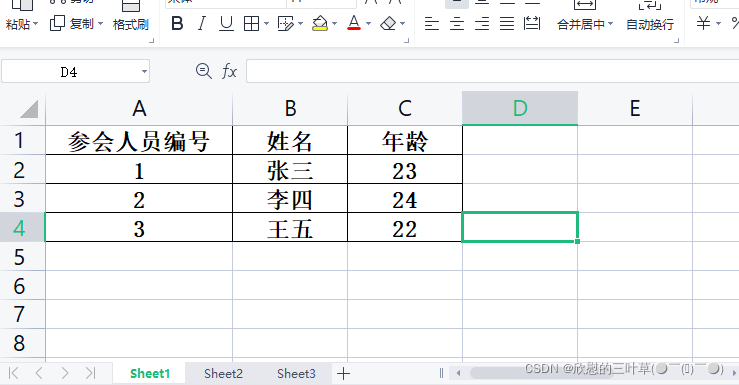Align text right
The width and height of the screenshot is (739, 385).
[482, 24]
